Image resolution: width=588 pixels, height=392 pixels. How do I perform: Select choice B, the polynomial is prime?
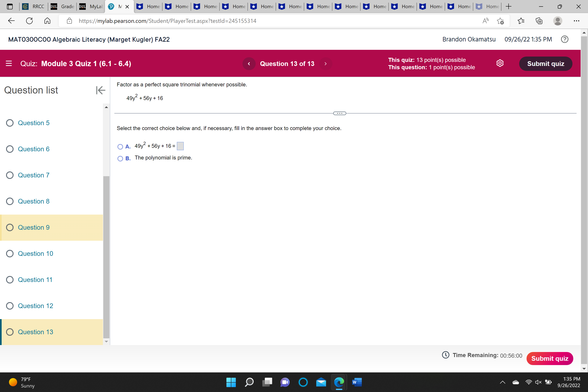click(120, 159)
